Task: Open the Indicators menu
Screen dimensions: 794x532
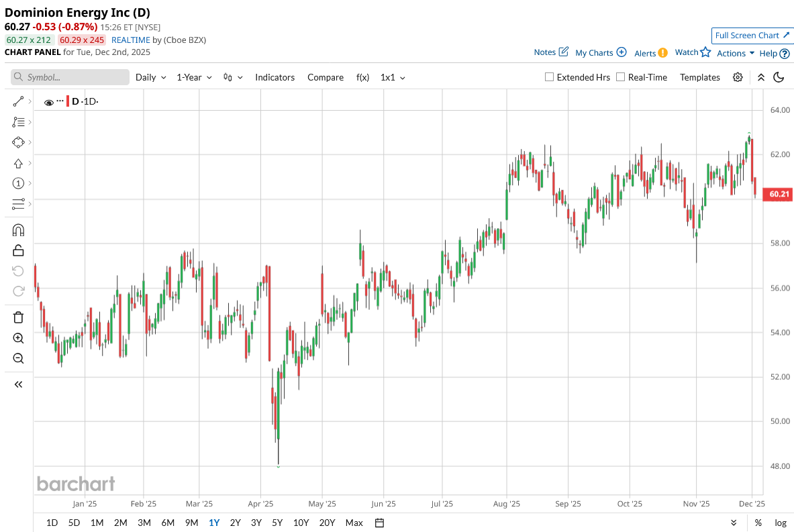Action: [275, 77]
